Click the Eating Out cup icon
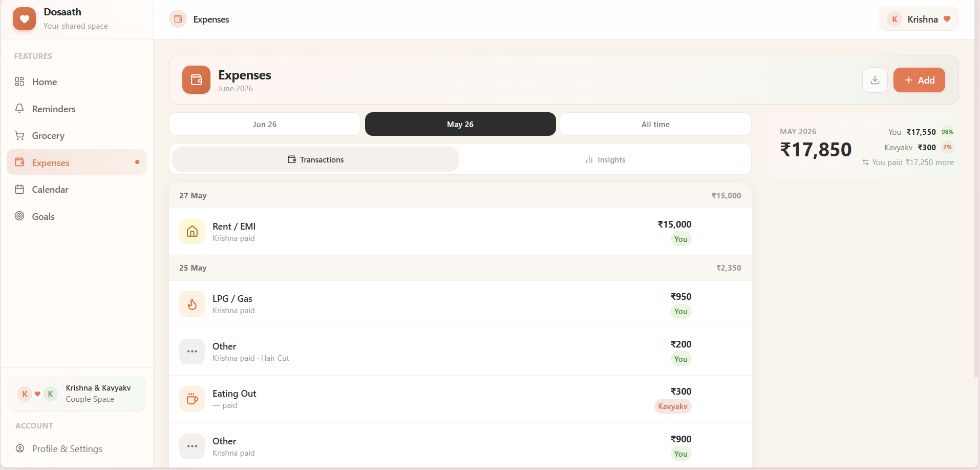The height and width of the screenshot is (470, 980). [192, 399]
